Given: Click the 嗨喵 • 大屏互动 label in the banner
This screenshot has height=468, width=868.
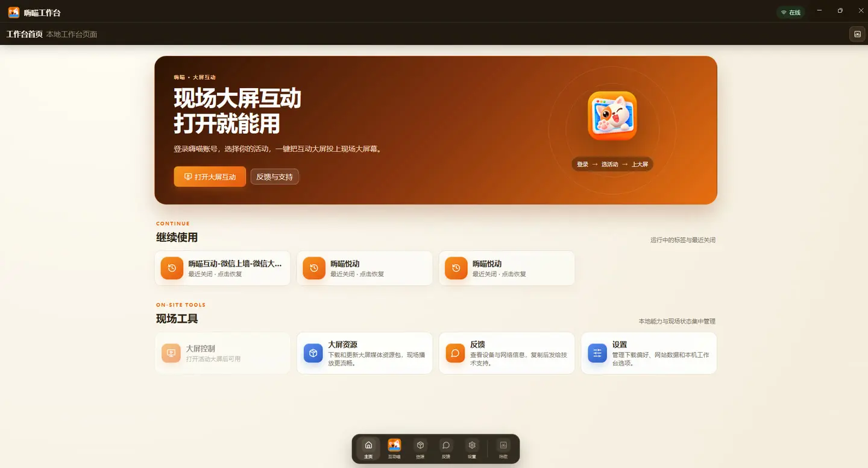Looking at the screenshot, I should (x=195, y=77).
